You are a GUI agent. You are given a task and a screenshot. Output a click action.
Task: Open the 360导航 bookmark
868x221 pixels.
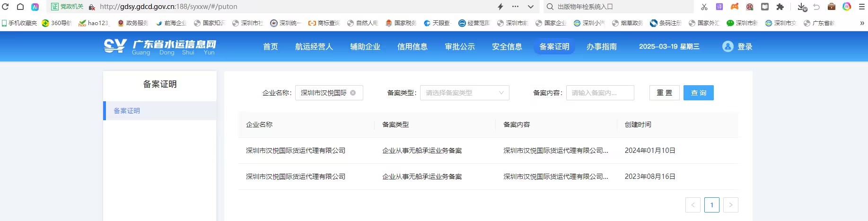click(x=56, y=23)
